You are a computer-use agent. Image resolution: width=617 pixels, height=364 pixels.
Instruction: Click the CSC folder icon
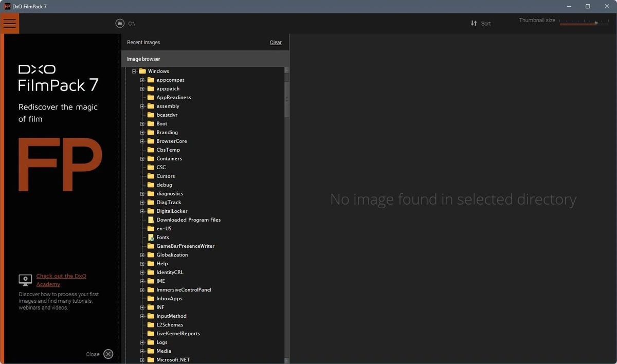pos(151,168)
